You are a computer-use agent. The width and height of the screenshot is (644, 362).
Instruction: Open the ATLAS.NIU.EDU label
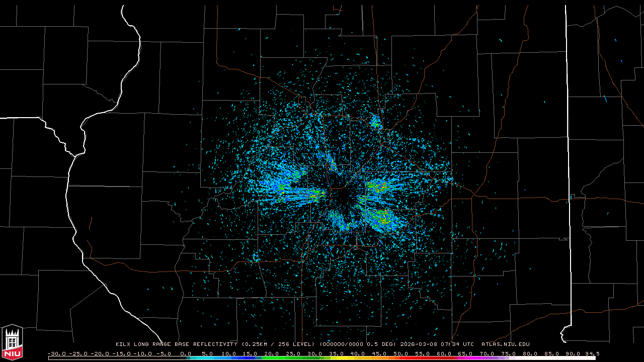pyautogui.click(x=506, y=344)
